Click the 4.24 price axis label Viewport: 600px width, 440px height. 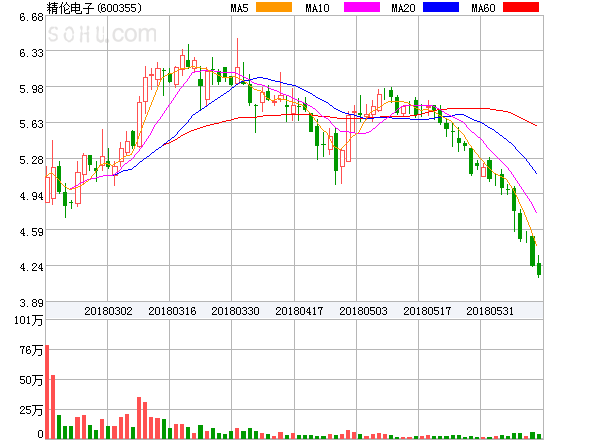pos(31,267)
